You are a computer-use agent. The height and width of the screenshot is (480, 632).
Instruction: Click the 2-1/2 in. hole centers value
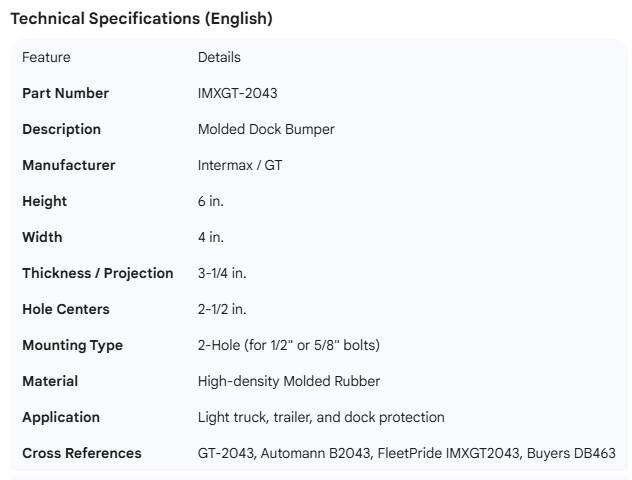coord(224,309)
